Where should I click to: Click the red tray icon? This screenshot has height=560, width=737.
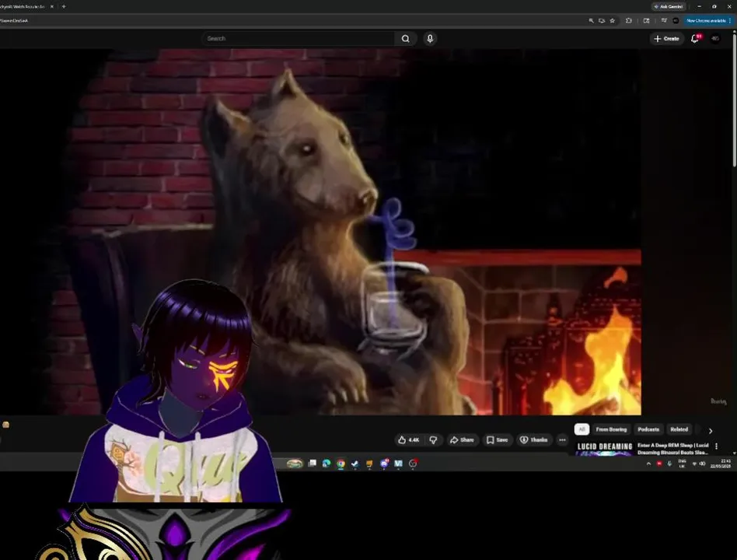click(659, 464)
